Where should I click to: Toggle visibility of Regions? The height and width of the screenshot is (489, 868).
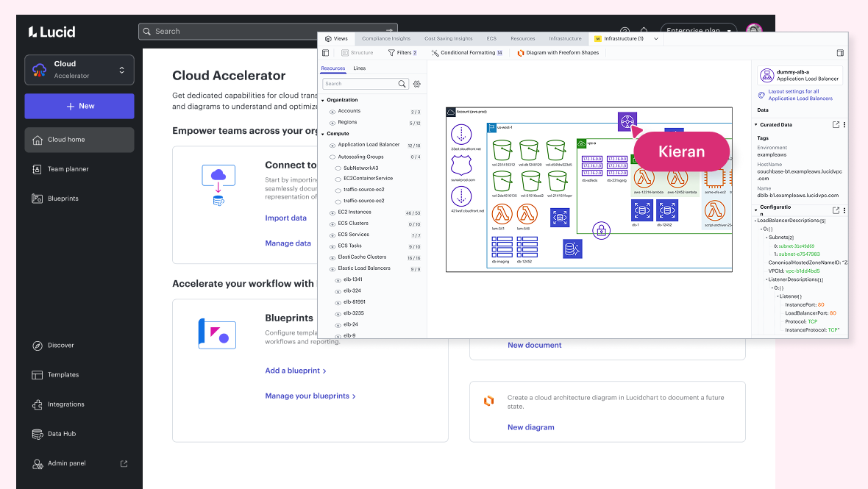pyautogui.click(x=332, y=123)
